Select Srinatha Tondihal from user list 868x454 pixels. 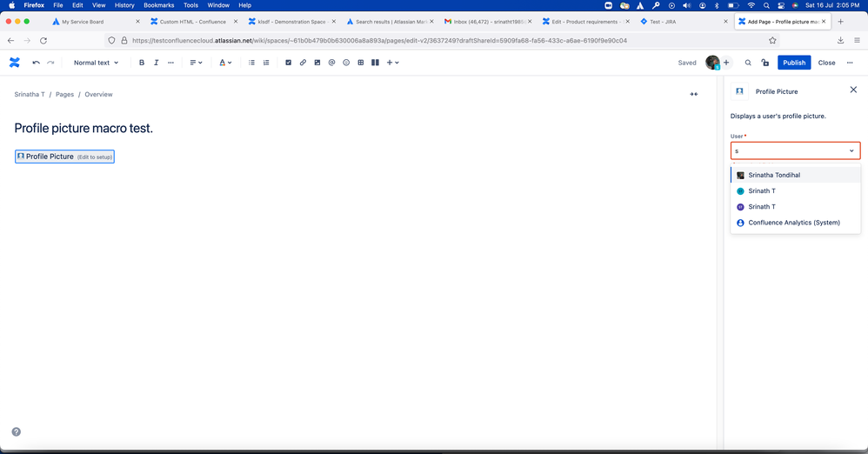coord(796,175)
